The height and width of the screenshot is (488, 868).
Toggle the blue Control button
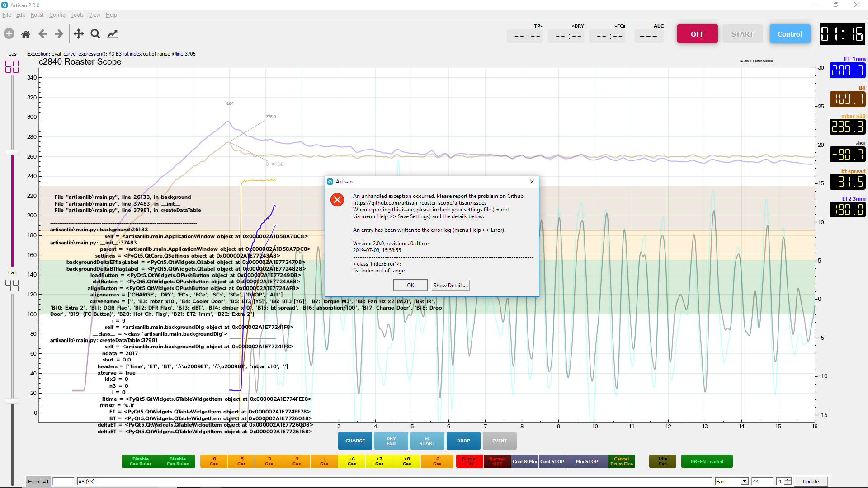[x=789, y=34]
